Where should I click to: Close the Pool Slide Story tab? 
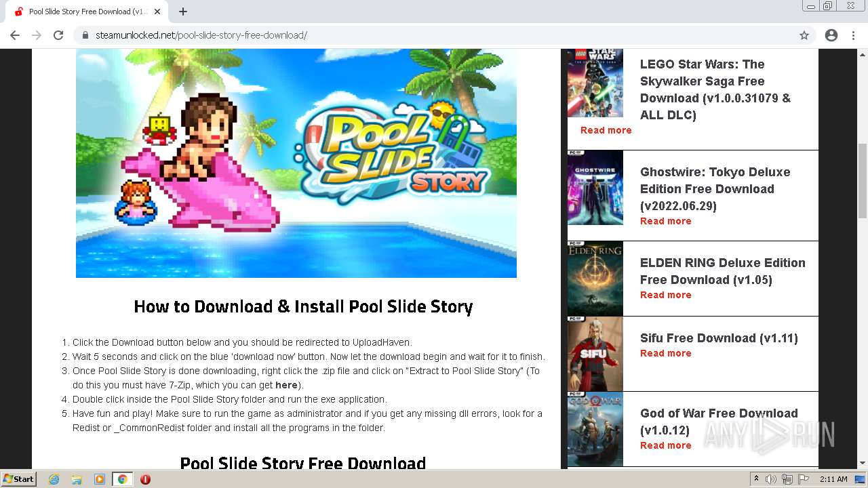(157, 12)
